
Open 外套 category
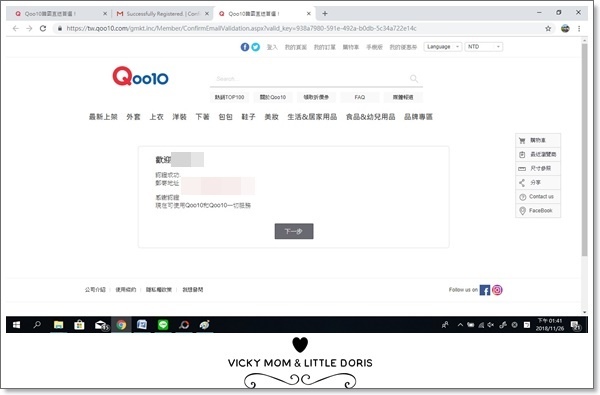[133, 117]
